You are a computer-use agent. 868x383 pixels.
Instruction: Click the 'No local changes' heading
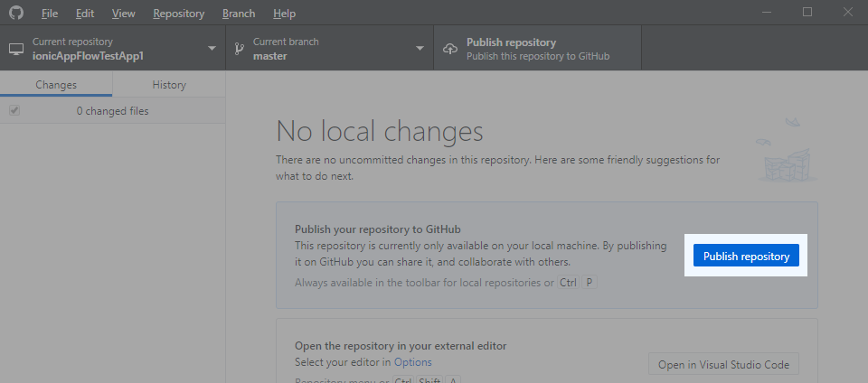point(379,132)
